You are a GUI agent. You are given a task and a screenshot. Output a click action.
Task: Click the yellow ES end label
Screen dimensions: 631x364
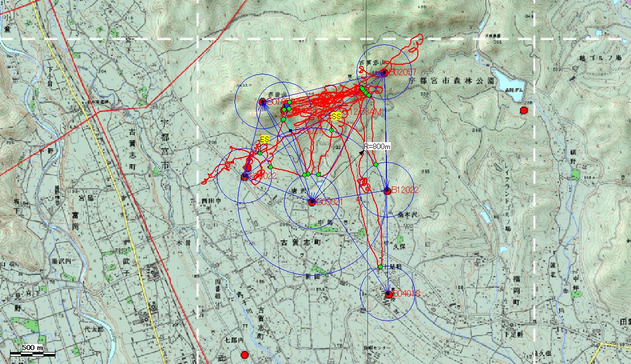[x=265, y=140]
